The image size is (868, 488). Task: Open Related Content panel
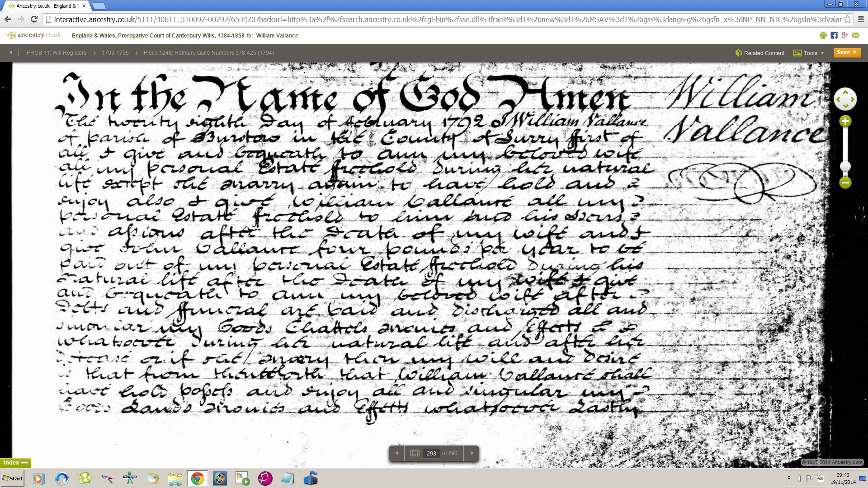760,53
